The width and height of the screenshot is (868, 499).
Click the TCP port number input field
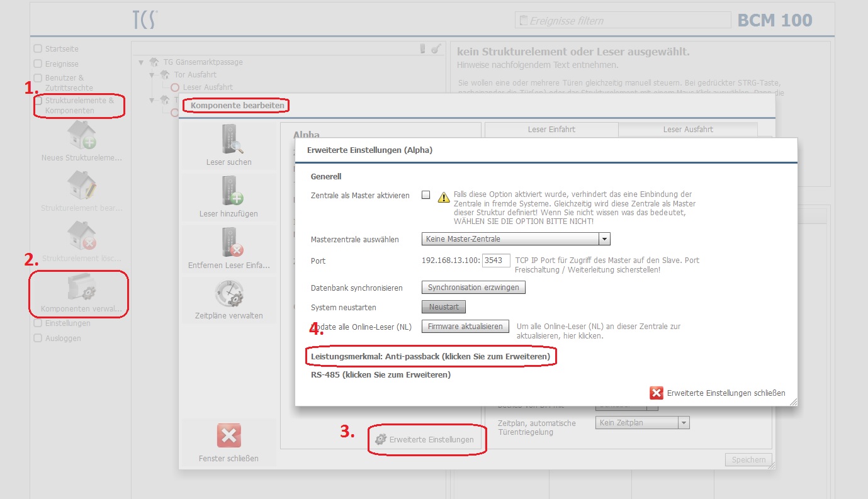pos(496,261)
